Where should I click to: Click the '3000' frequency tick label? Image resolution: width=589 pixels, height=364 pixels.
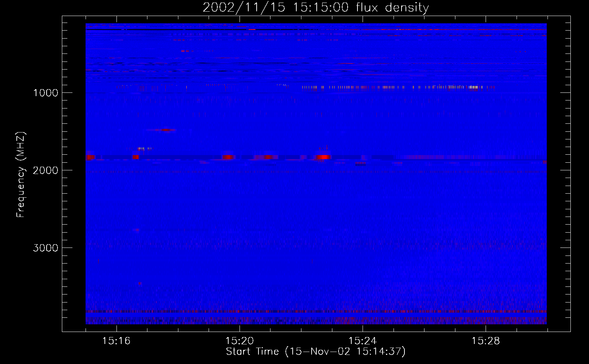point(46,248)
